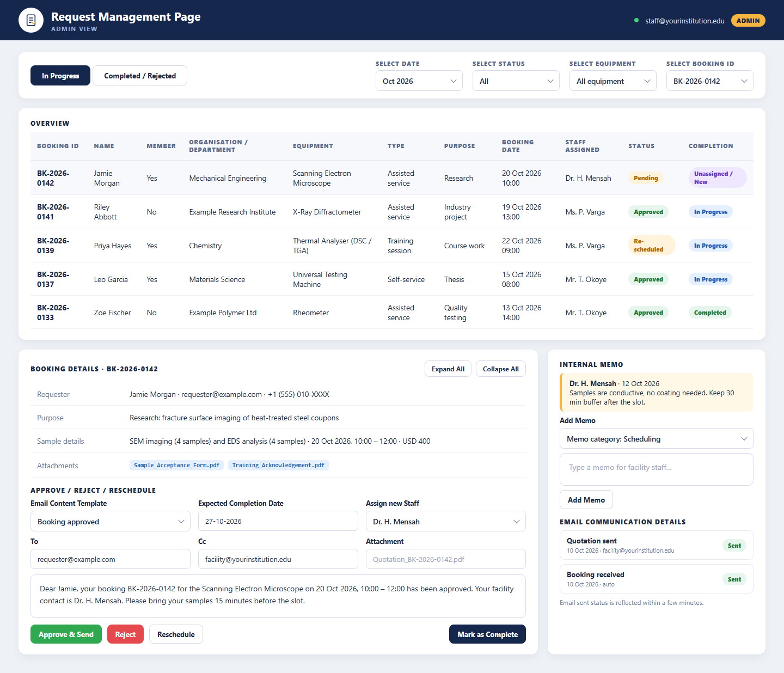Image resolution: width=784 pixels, height=673 pixels.
Task: Click Dr. H. Mensah's internal memo note
Action: pos(657,393)
